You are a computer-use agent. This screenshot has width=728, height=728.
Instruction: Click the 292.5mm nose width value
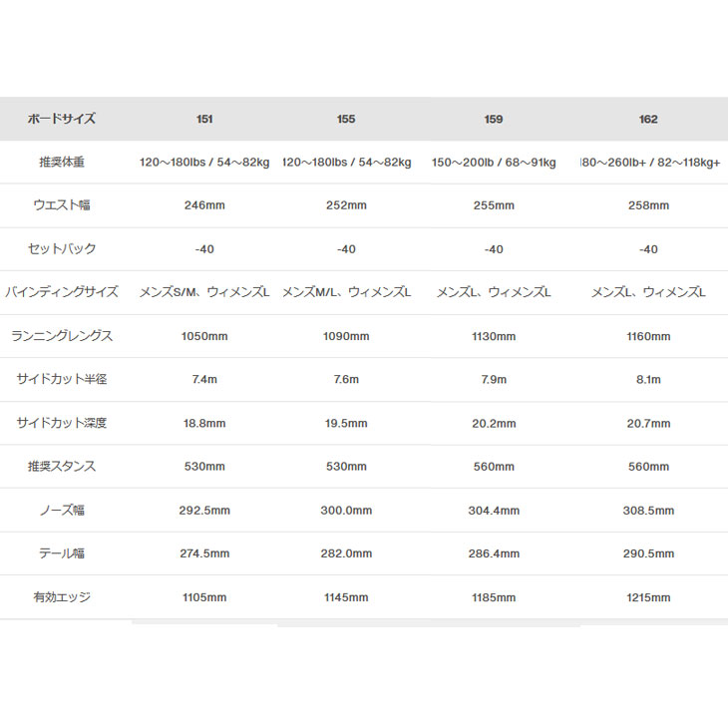tap(204, 511)
